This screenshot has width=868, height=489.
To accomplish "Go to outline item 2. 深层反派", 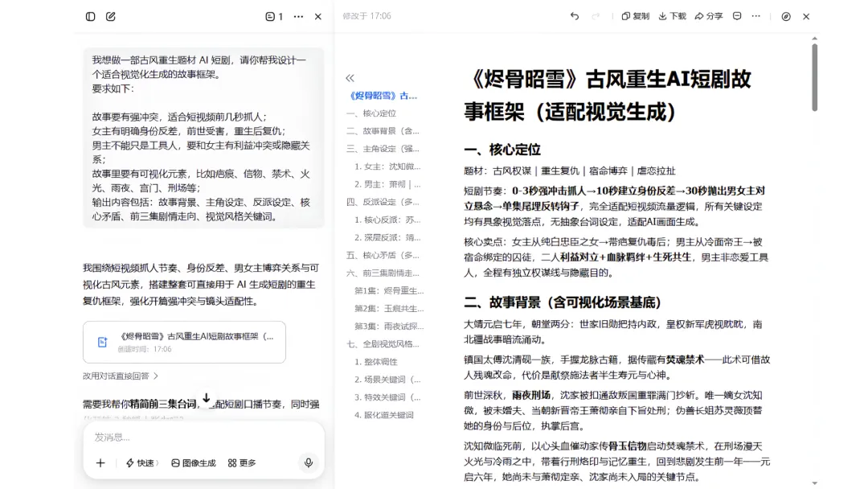I will tap(387, 237).
